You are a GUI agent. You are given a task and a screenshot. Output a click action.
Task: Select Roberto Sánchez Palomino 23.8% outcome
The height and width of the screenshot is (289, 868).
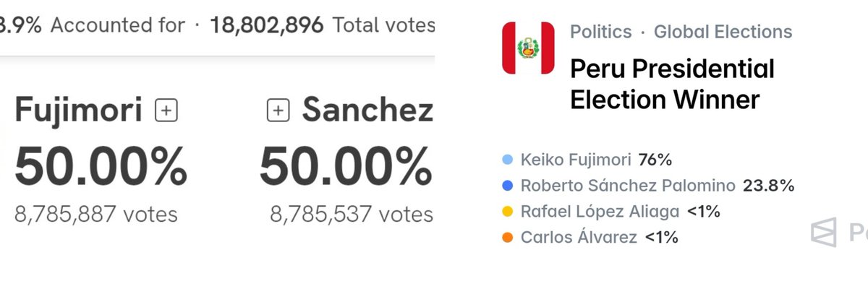[648, 186]
